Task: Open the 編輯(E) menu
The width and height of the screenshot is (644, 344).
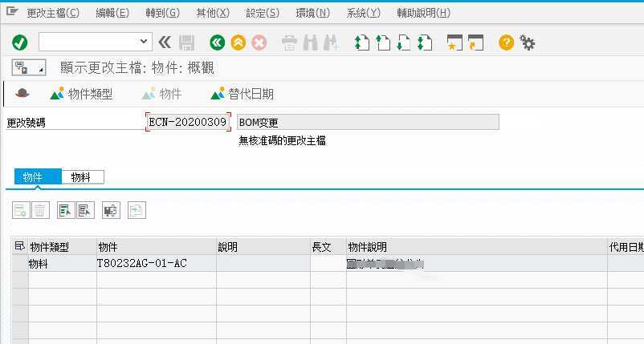Action: (112, 13)
